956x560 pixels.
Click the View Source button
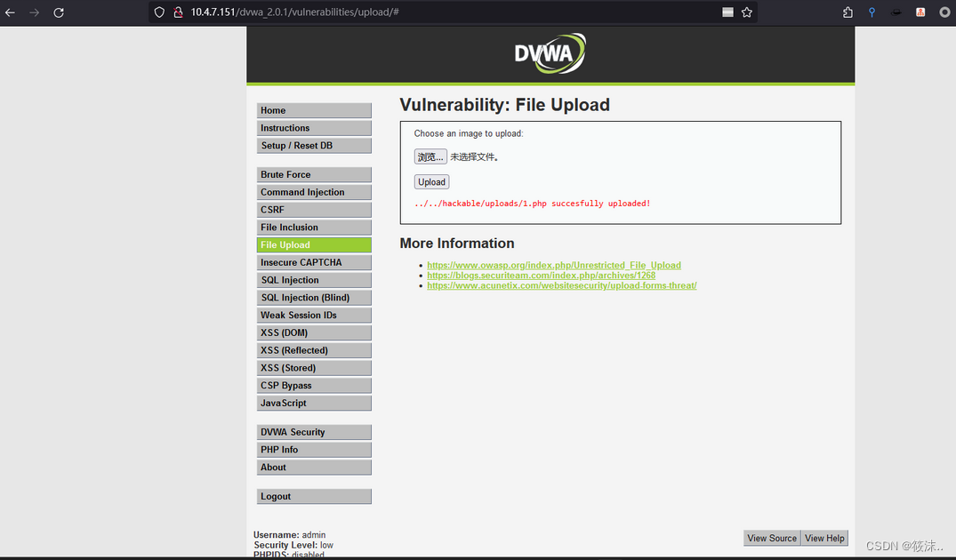[772, 538]
